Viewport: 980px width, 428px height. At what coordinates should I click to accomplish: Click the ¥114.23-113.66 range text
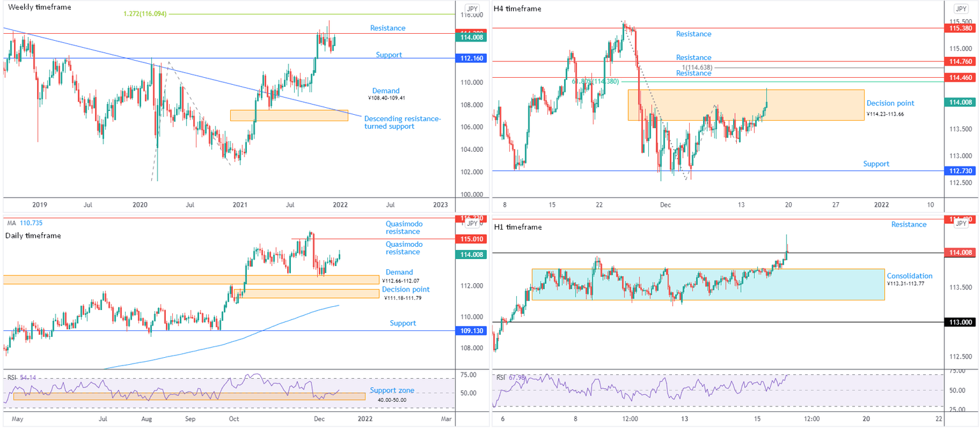tap(885, 114)
